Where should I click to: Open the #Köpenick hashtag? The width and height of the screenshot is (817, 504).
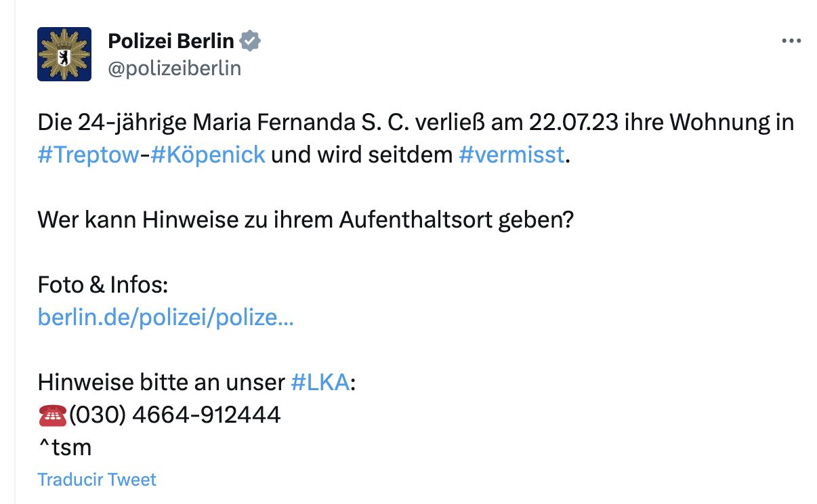point(207,155)
